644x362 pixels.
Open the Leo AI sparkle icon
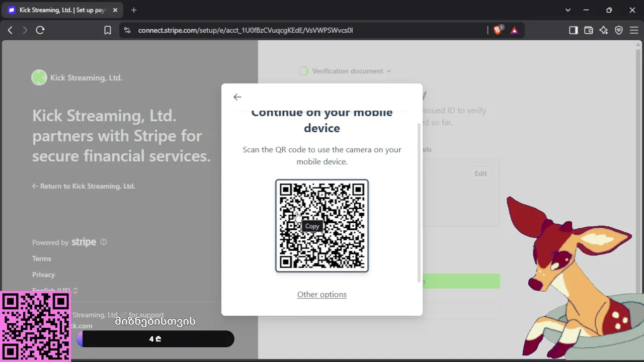[x=604, y=30]
